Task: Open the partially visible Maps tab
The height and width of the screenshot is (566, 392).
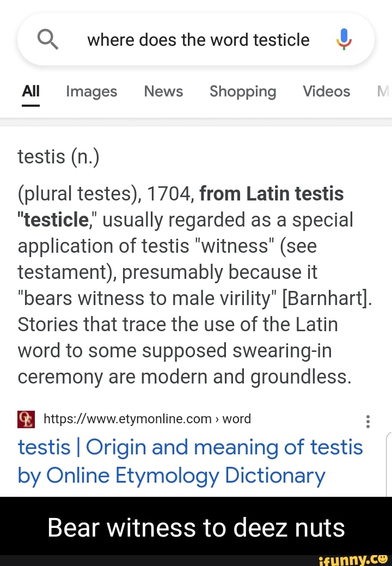Action: pos(384,92)
